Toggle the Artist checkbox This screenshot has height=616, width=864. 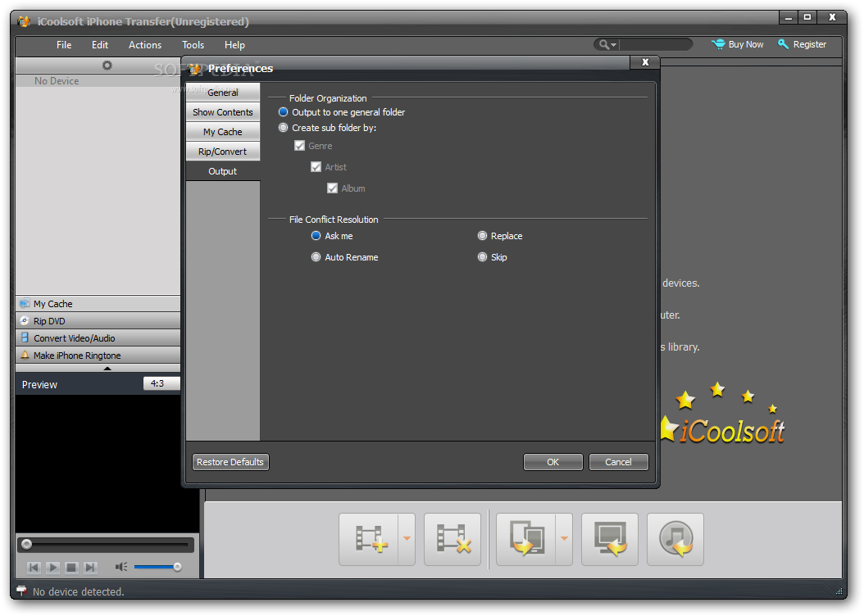[x=316, y=167]
